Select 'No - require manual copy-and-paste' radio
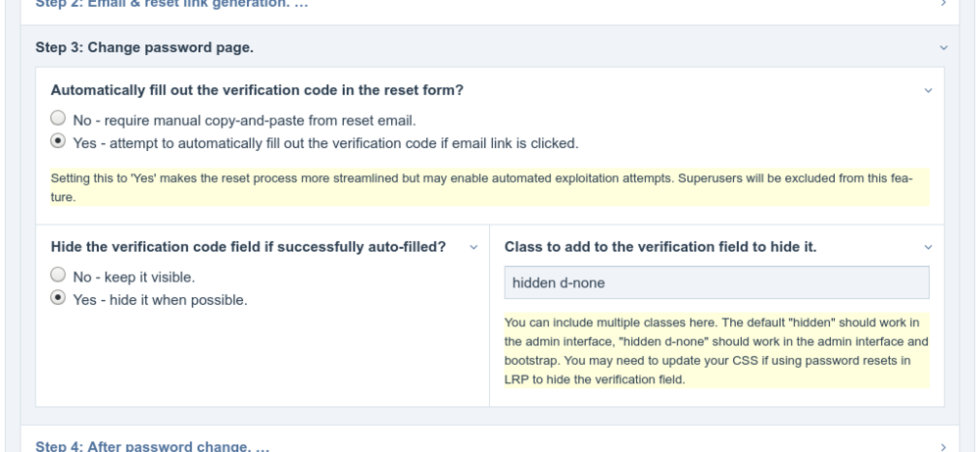 [58, 121]
